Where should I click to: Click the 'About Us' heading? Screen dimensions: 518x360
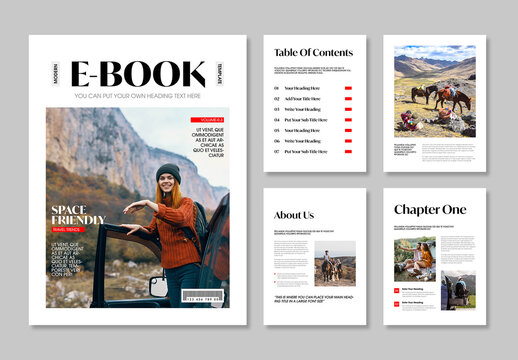pos(294,215)
